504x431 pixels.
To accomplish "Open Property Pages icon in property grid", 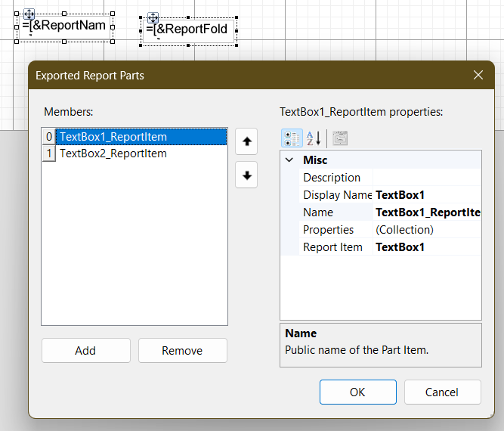I will (x=340, y=138).
